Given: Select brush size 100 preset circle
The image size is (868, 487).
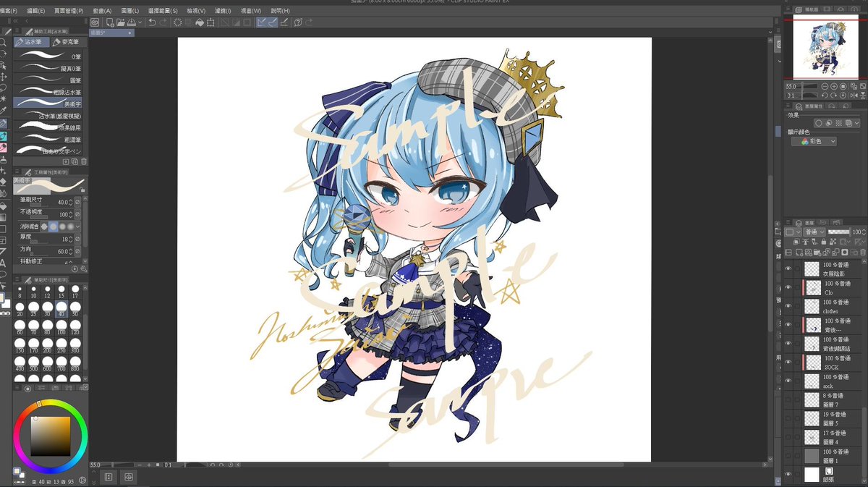Looking at the screenshot, I should point(61,326).
